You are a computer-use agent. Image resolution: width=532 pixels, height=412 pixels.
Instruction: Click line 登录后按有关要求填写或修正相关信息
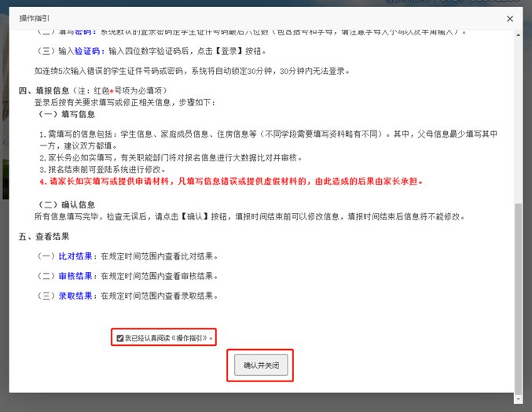click(x=125, y=102)
